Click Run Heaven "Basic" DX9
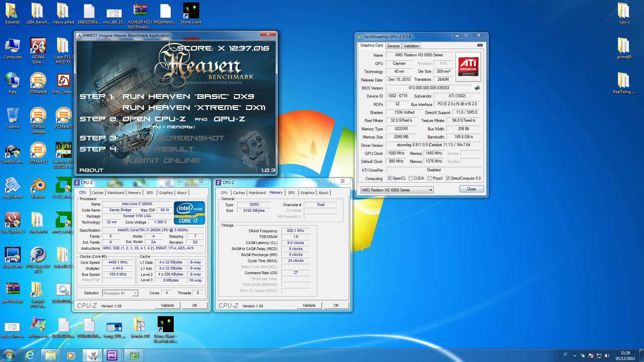644x362 pixels. (188, 97)
